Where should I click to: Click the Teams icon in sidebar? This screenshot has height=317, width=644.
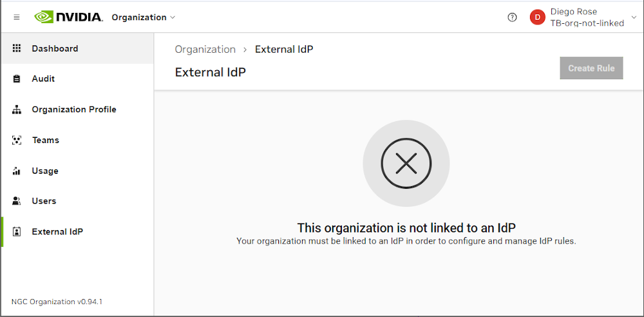[17, 140]
